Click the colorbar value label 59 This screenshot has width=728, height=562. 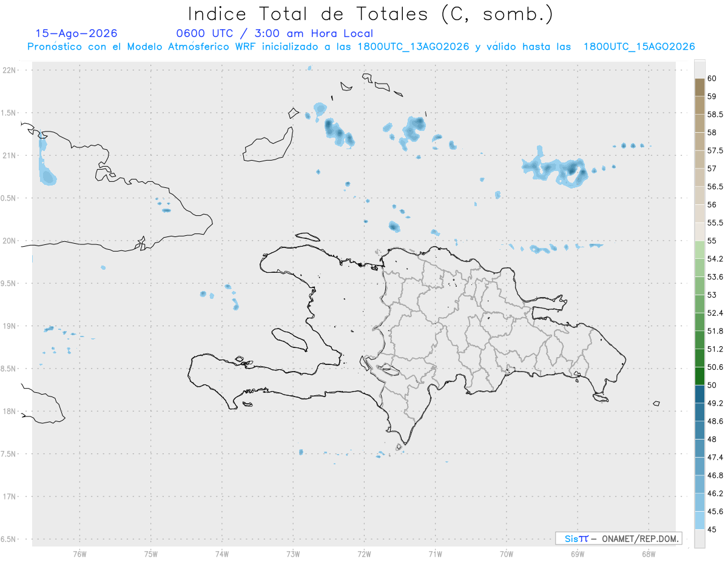[712, 96]
